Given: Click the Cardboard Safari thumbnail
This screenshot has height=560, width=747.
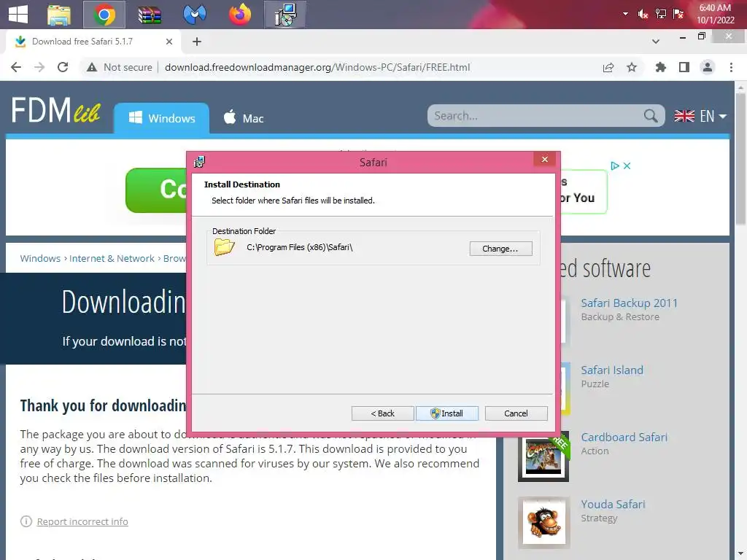Looking at the screenshot, I should click(543, 456).
